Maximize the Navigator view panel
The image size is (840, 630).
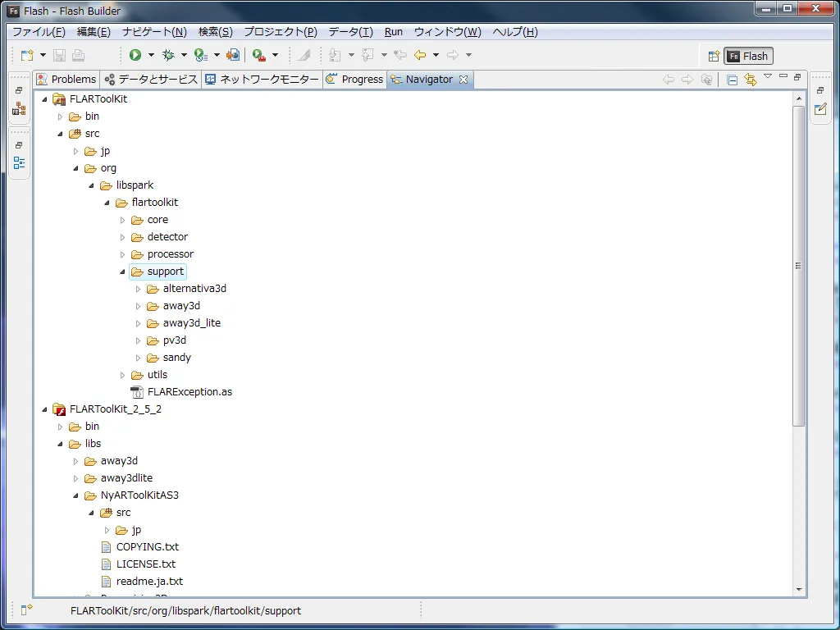click(x=797, y=77)
